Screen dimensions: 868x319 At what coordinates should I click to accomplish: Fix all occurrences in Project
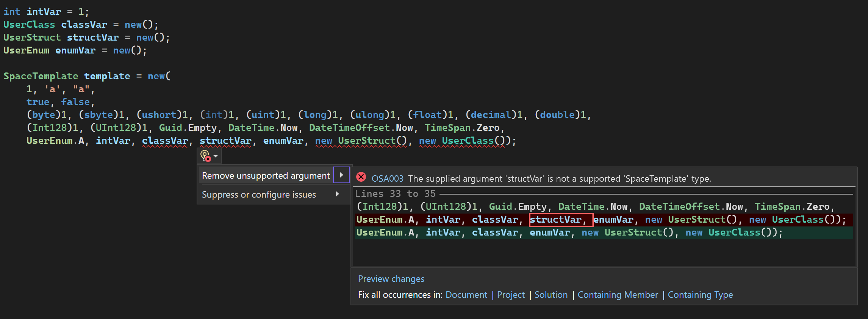coord(511,295)
